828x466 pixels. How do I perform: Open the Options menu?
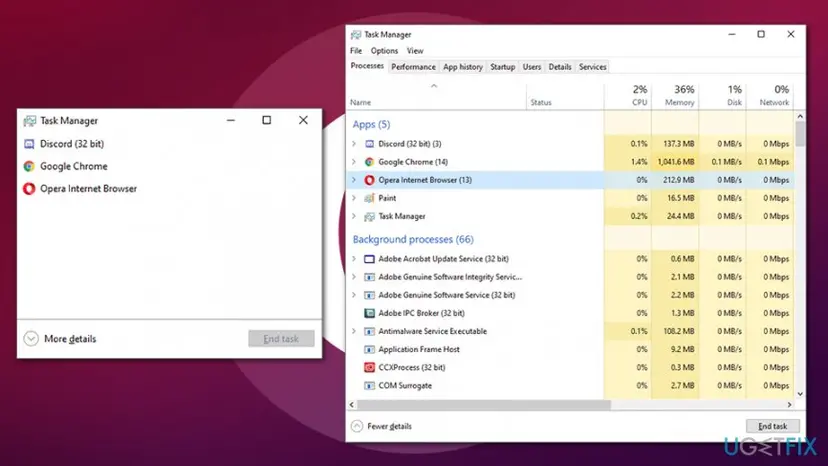(384, 51)
